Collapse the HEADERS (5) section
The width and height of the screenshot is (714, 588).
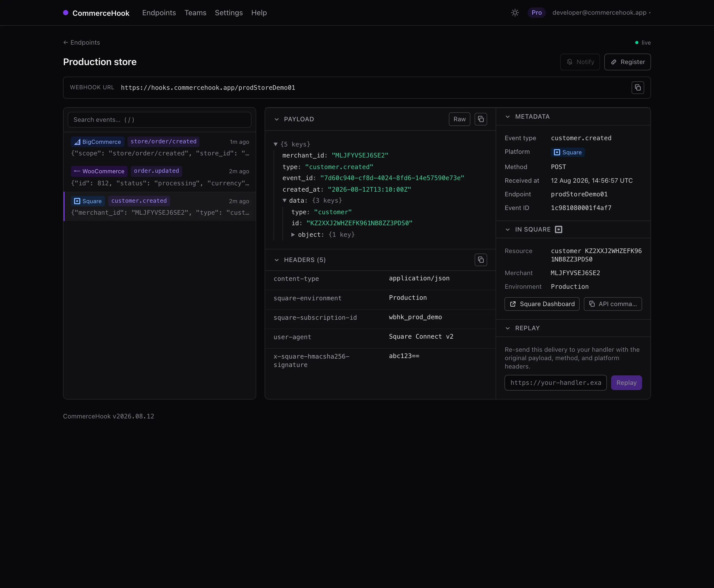click(277, 260)
